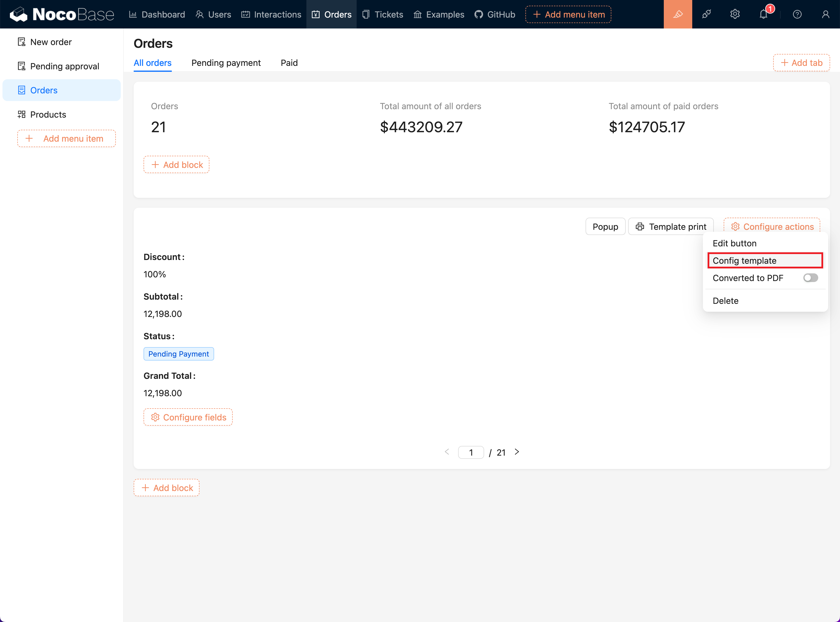Image resolution: width=840 pixels, height=622 pixels.
Task: Toggle the Orders sidebar menu highlight
Action: pos(44,90)
